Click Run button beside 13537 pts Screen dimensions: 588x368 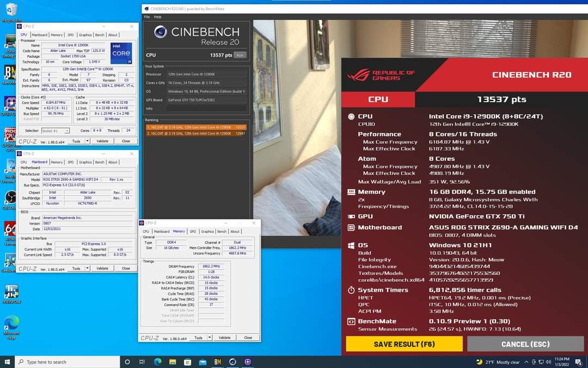(240, 55)
